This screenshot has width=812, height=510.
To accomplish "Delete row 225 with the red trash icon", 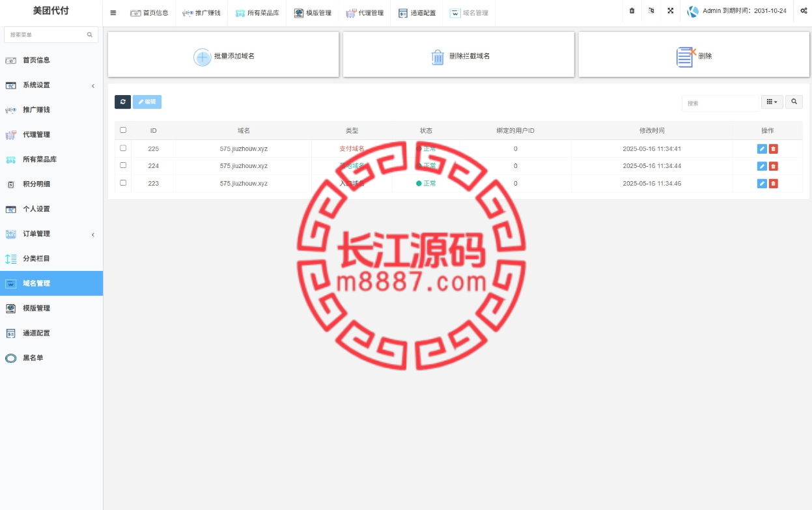I will click(773, 149).
